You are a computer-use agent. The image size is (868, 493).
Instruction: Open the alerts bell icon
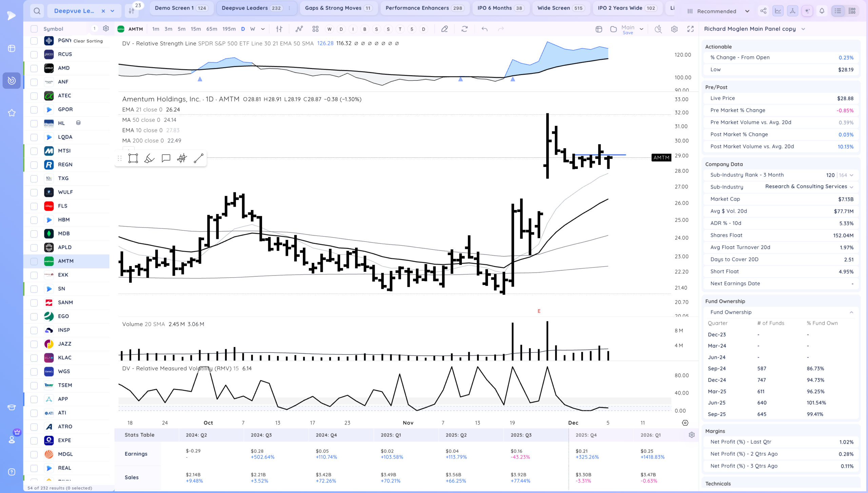click(x=822, y=11)
